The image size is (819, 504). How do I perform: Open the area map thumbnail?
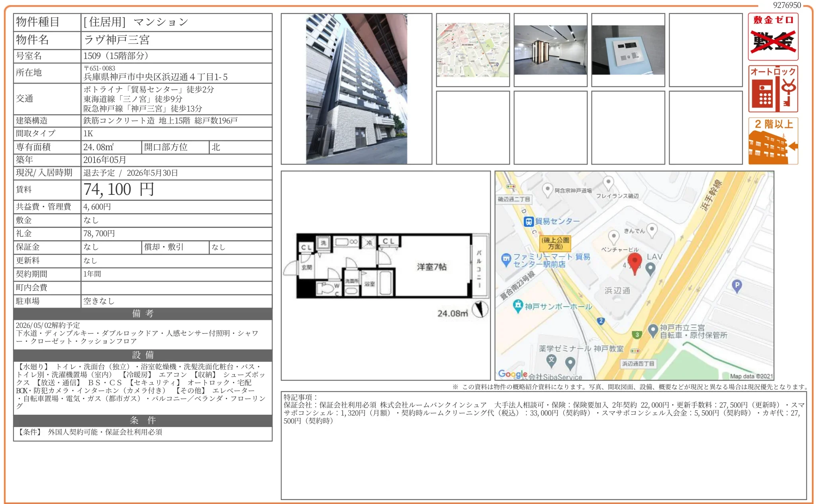tap(472, 50)
